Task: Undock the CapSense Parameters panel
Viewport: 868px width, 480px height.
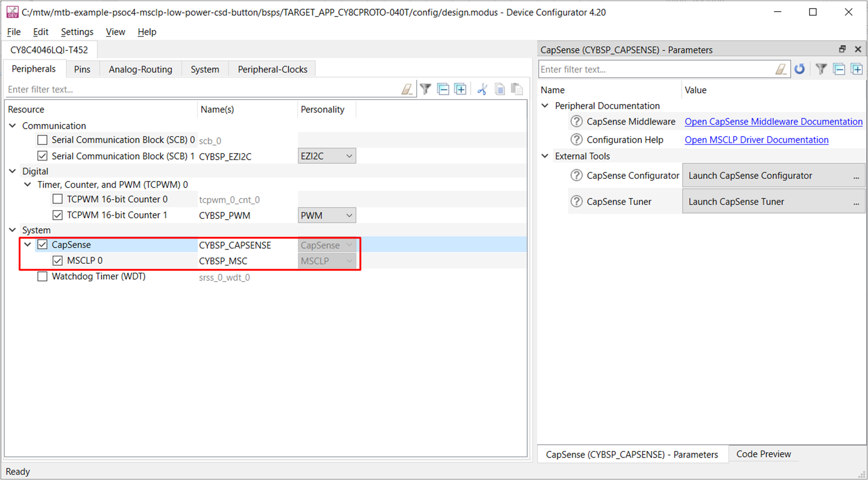Action: coord(842,49)
